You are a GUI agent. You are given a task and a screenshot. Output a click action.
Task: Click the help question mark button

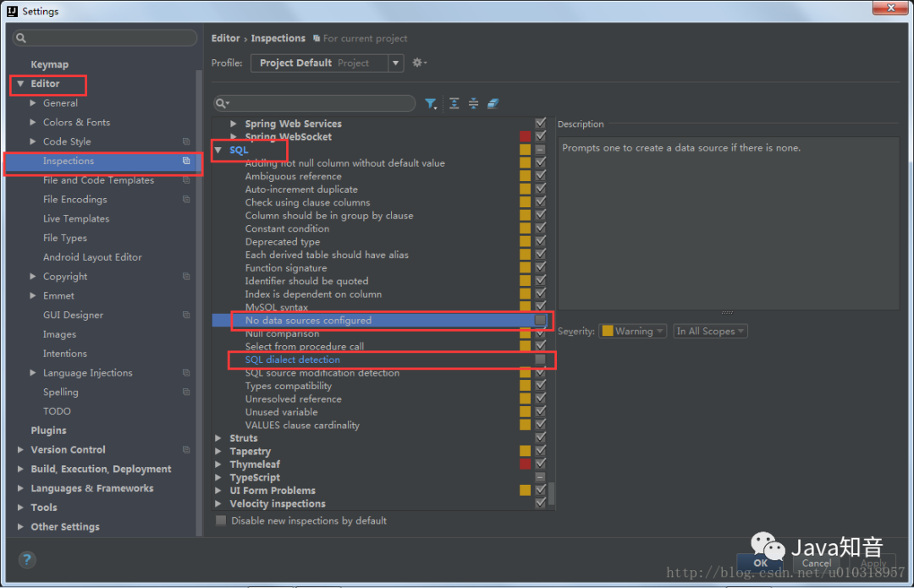[27, 560]
